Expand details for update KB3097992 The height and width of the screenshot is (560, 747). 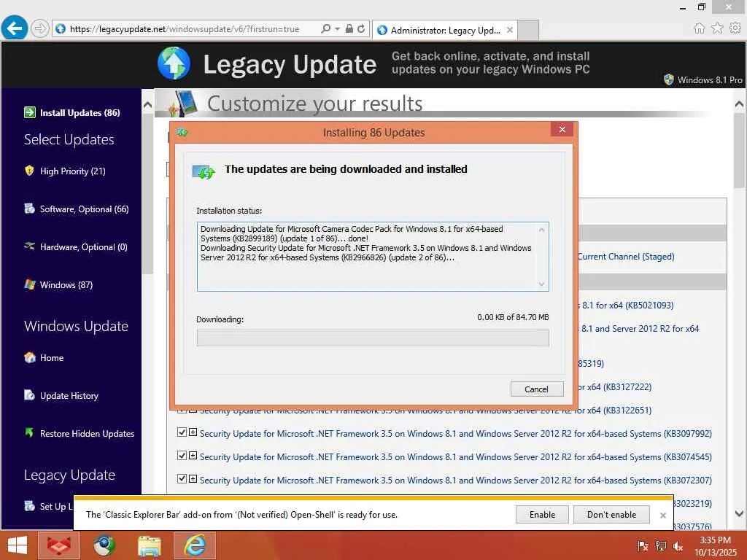(193, 432)
